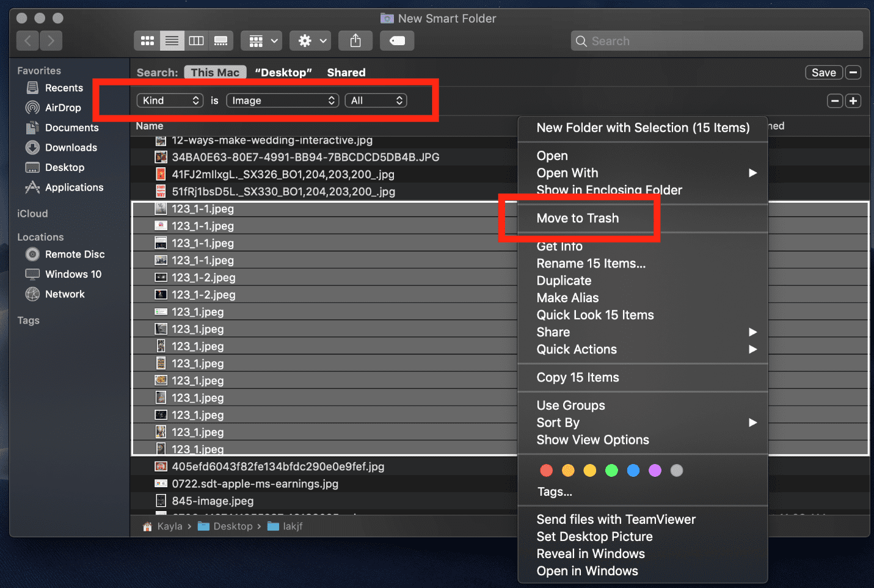Click the tag icon in the toolbar
Screen dimensions: 874x588
point(397,40)
